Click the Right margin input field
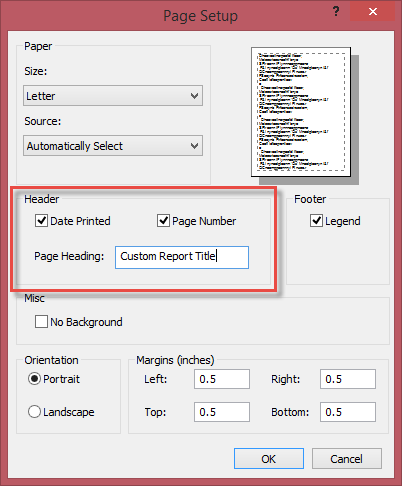 [x=348, y=379]
